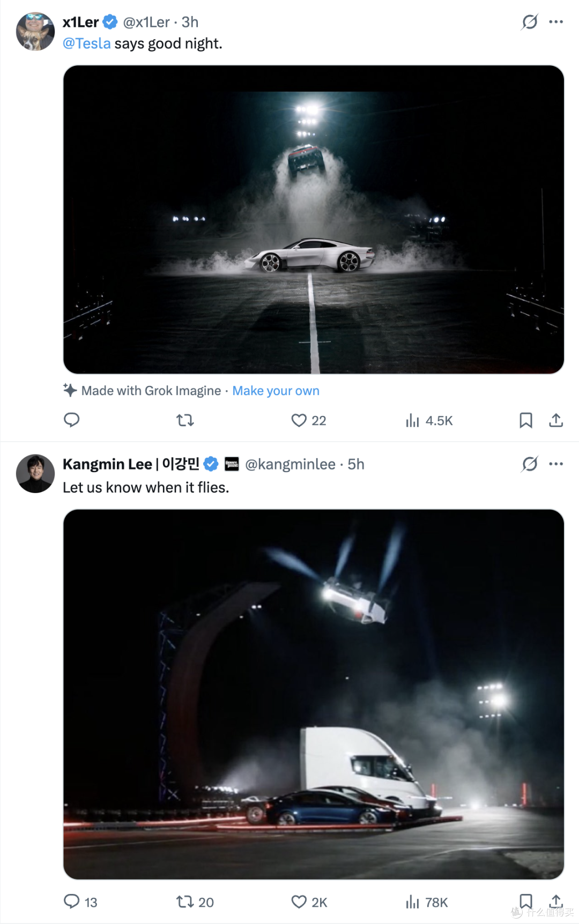The image size is (579, 924).
Task: Bookmark x1Ler's post
Action: pyautogui.click(x=526, y=420)
